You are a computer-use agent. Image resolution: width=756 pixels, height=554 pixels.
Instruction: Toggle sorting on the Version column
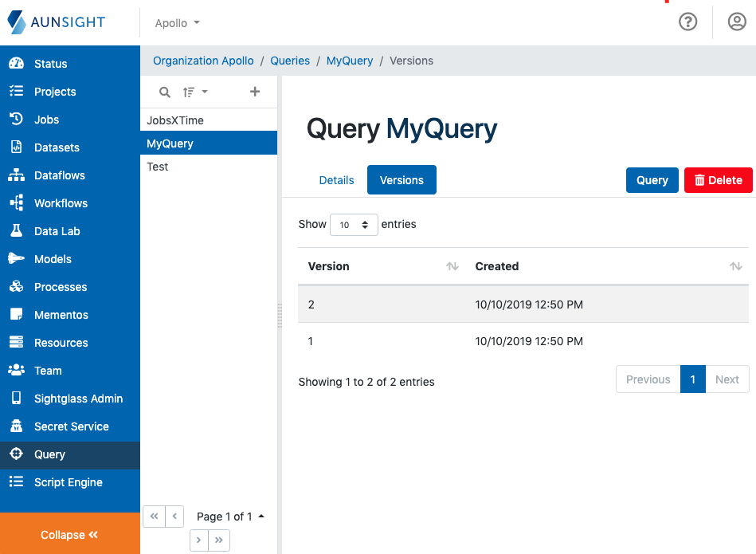tap(452, 266)
